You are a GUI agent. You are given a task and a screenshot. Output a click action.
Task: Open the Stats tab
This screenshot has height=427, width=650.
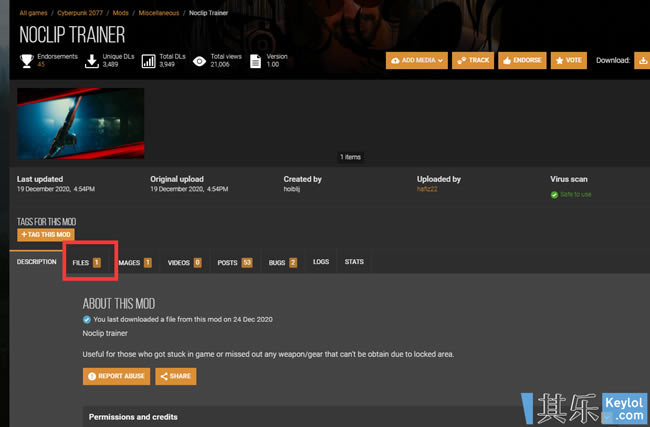[354, 262]
